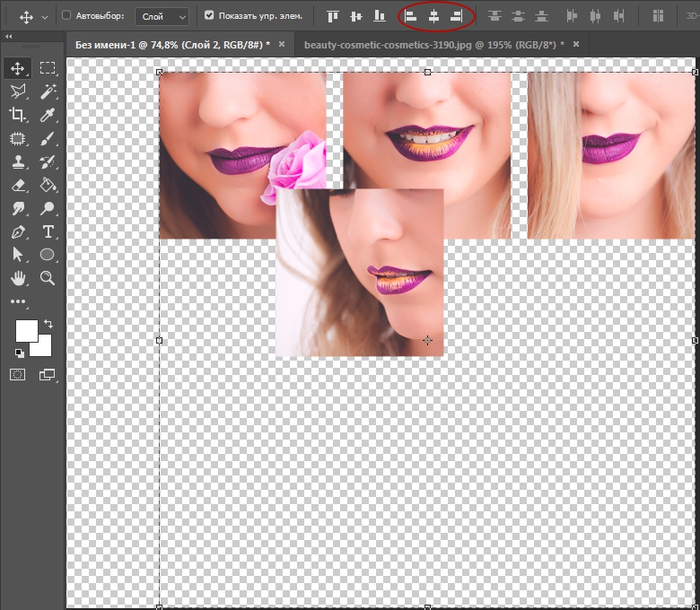Viewport: 700px width, 610px height.
Task: Uncheck Показать упр. элем. checkbox
Action: click(x=209, y=15)
